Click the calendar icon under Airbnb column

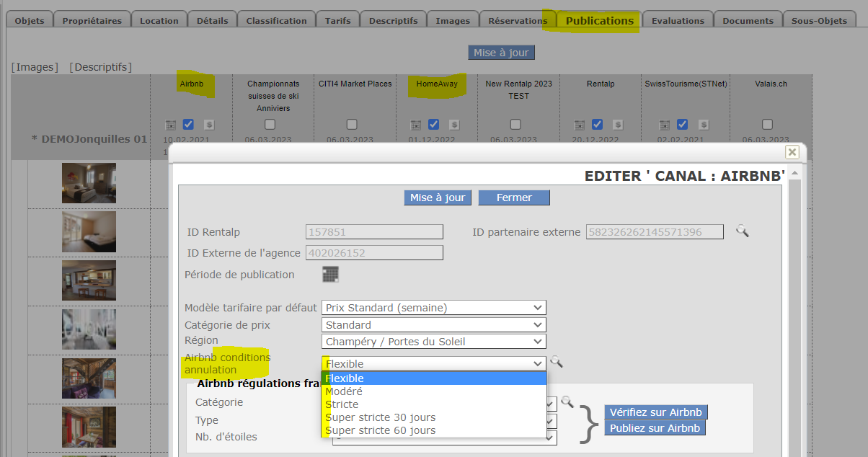pyautogui.click(x=170, y=125)
